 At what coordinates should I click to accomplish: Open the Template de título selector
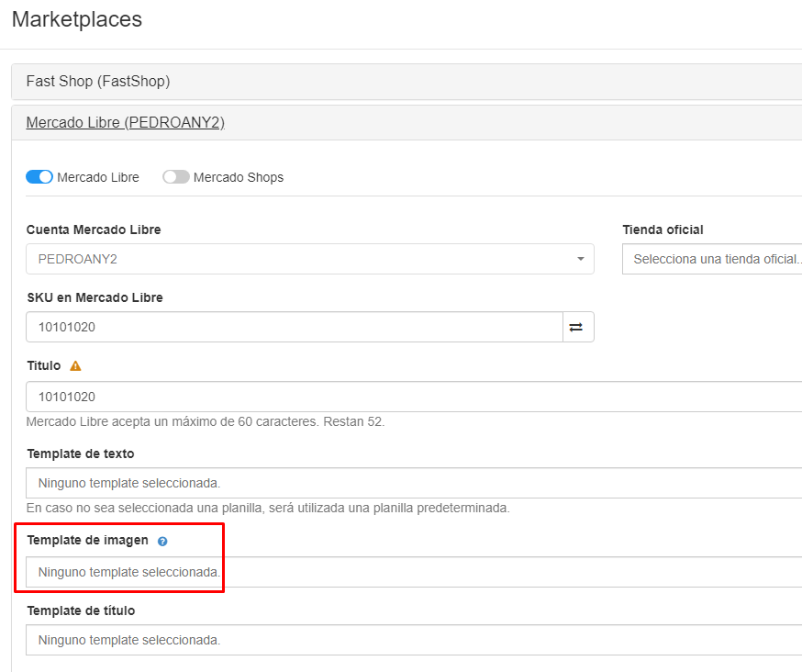[x=414, y=640]
